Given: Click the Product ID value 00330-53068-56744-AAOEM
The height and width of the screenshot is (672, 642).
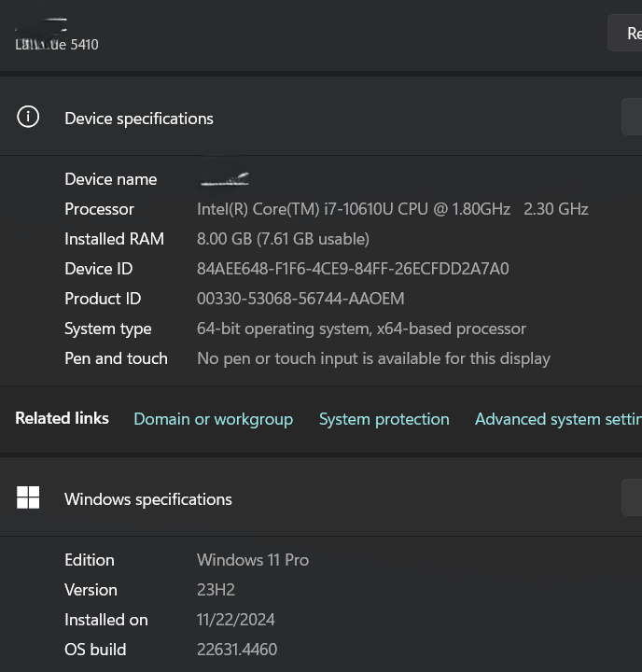Looking at the screenshot, I should [300, 299].
